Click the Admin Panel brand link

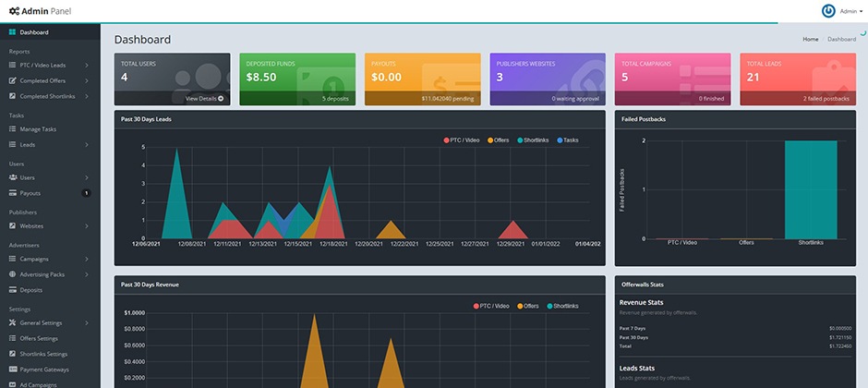[40, 11]
